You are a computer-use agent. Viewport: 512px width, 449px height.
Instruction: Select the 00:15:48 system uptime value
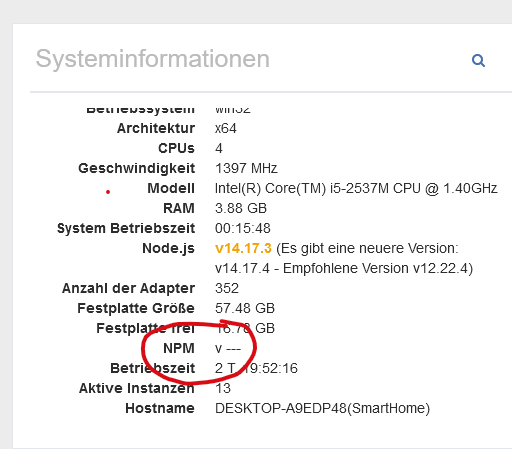point(243,228)
